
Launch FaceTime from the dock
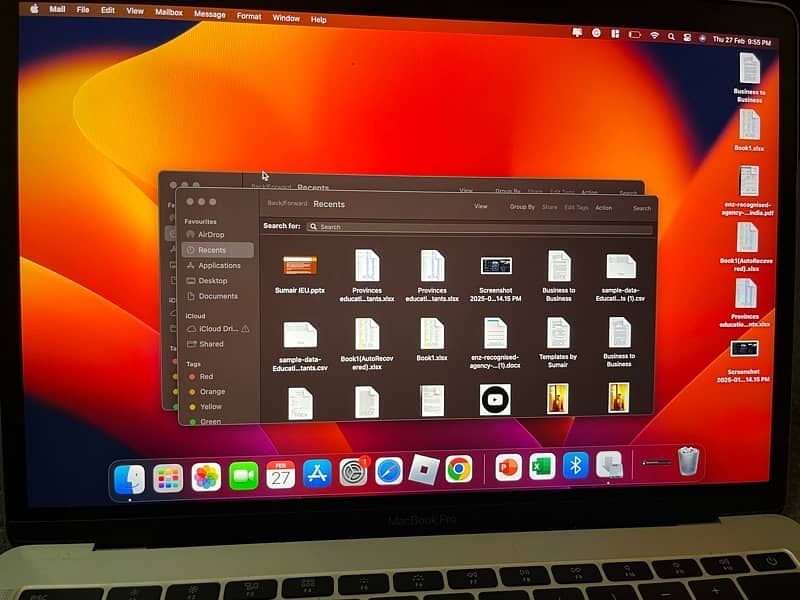coord(243,475)
